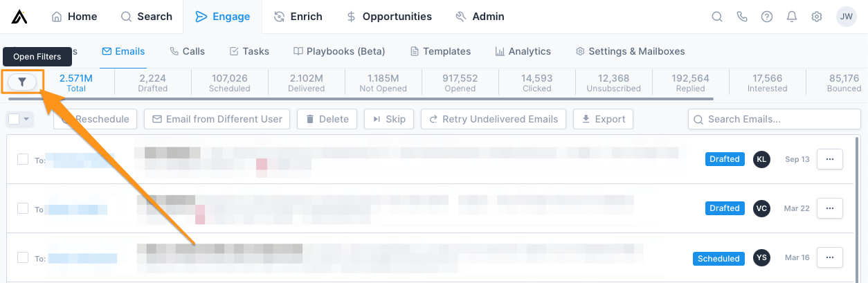Screen dimensions: 868x283
Task: Check the second email row checkbox
Action: click(x=23, y=208)
